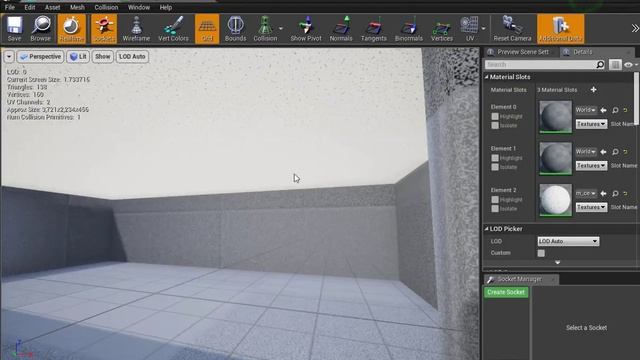Save the static mesh asset

click(14, 29)
